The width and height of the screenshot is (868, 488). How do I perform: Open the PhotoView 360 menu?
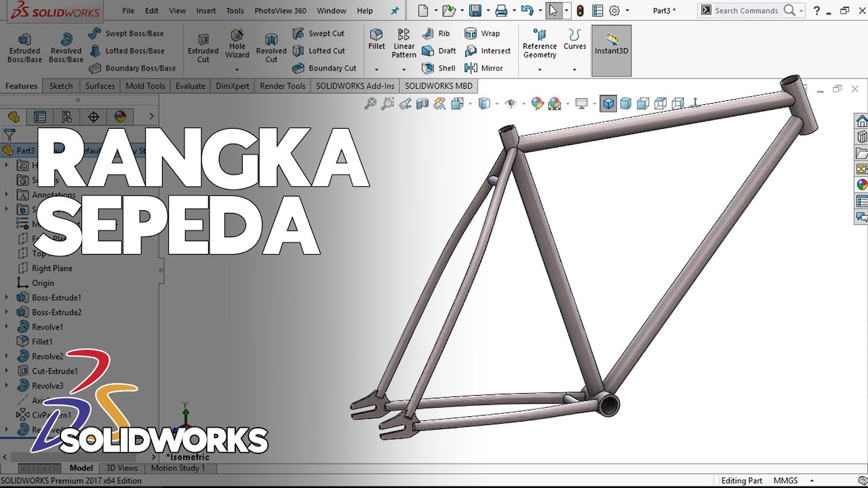pyautogui.click(x=281, y=11)
